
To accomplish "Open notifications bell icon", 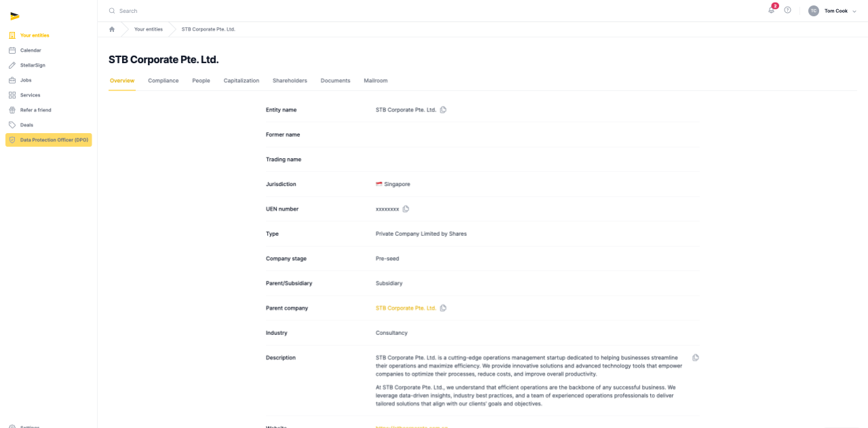I will (x=771, y=10).
